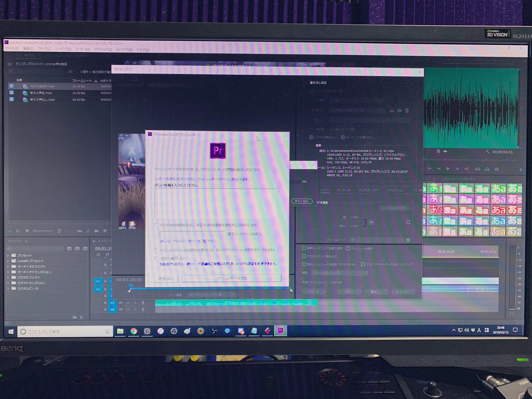Open File Explorer from taskbar
532x399 pixels.
click(x=120, y=331)
